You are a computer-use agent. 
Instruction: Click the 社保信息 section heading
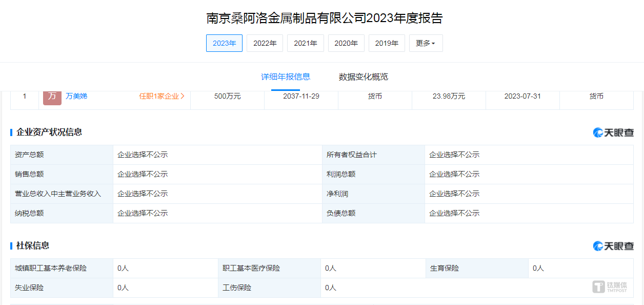[x=33, y=245]
